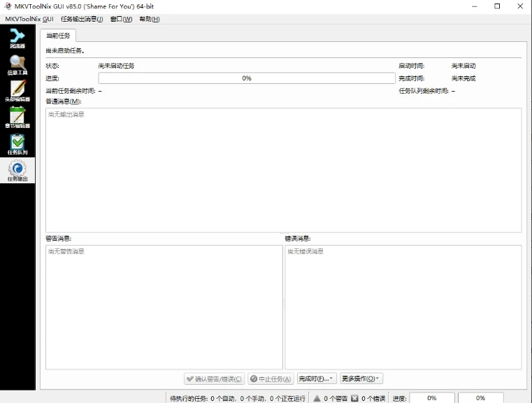Click the 中止任务(A) button
This screenshot has width=532, height=403.
click(271, 379)
